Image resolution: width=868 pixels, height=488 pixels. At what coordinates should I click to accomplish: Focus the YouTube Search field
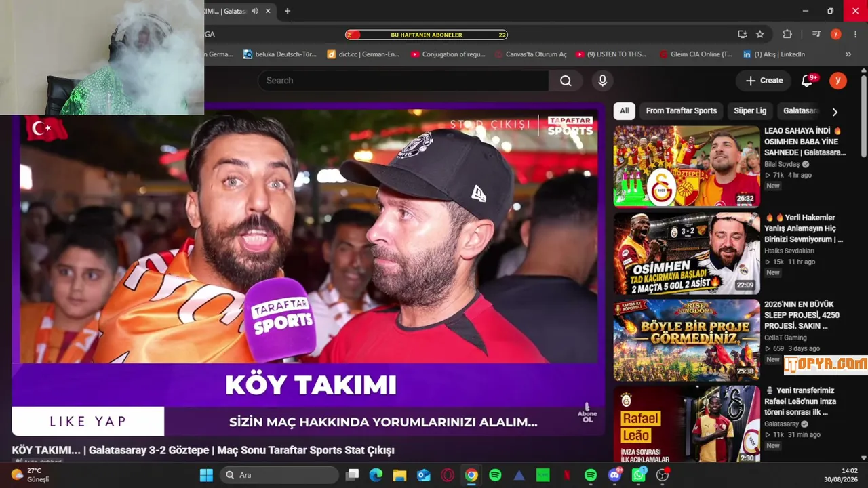(403, 81)
